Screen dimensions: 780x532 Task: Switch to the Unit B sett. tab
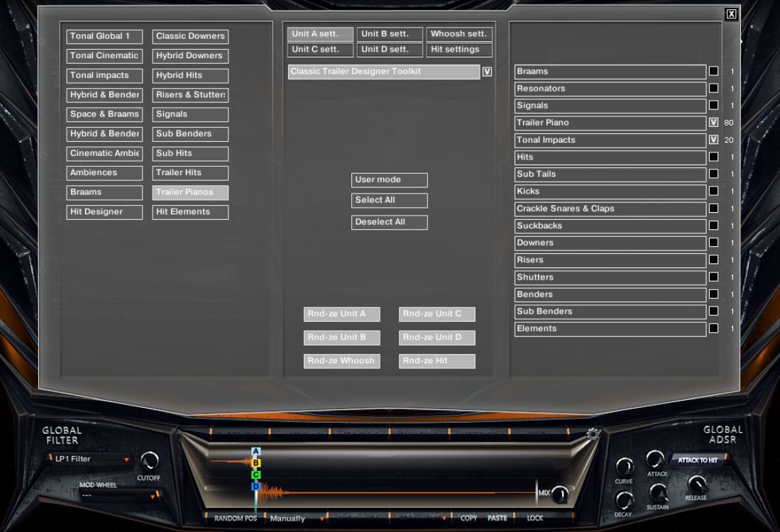pos(389,33)
